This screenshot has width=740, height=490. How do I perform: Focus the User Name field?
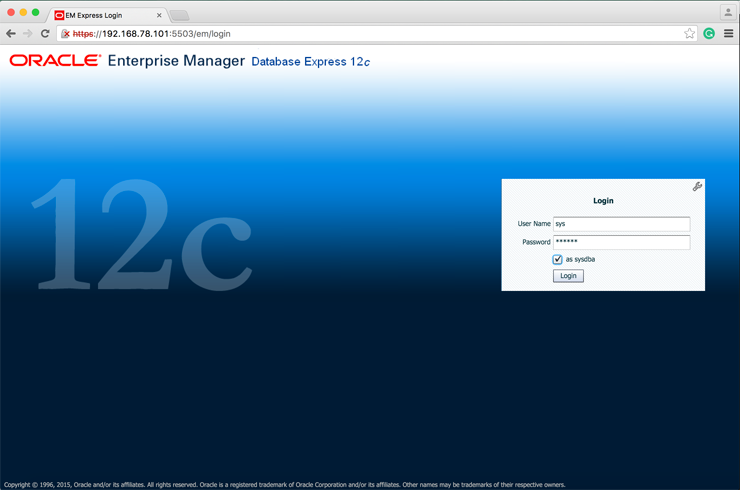pos(622,224)
